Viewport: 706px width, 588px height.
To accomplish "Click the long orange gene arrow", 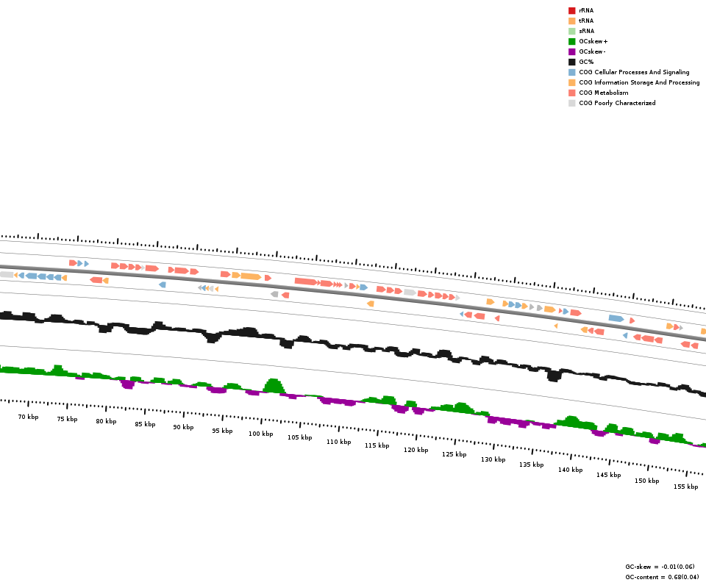I will coord(250,276).
